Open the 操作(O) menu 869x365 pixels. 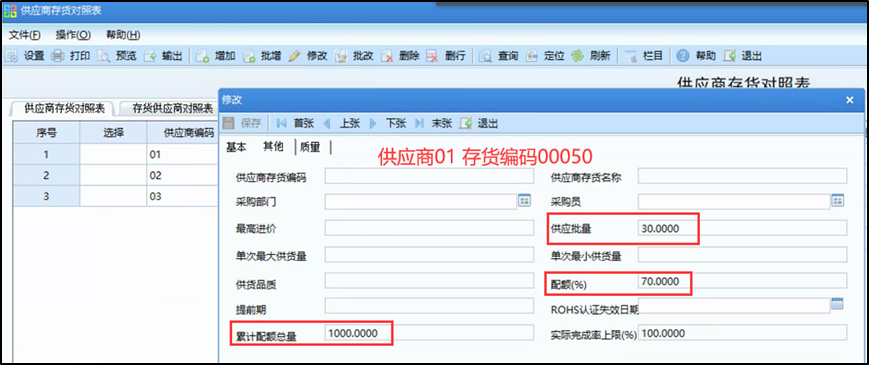(73, 35)
